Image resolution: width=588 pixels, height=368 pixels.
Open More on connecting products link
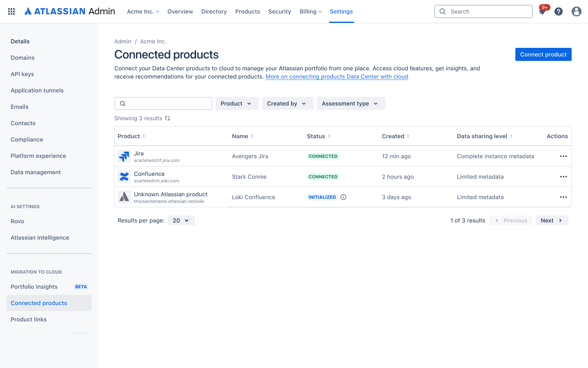tap(337, 76)
